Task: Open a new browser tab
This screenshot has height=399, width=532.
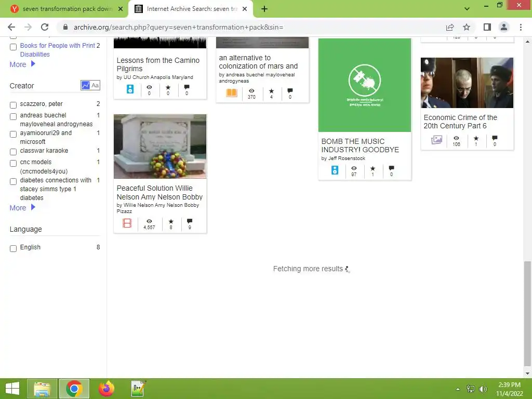Action: click(264, 9)
